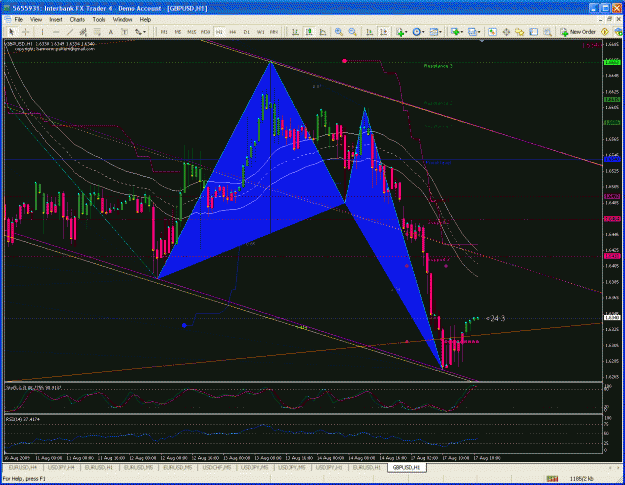Open the Charts menu
The height and width of the screenshot is (485, 625).
coord(77,20)
